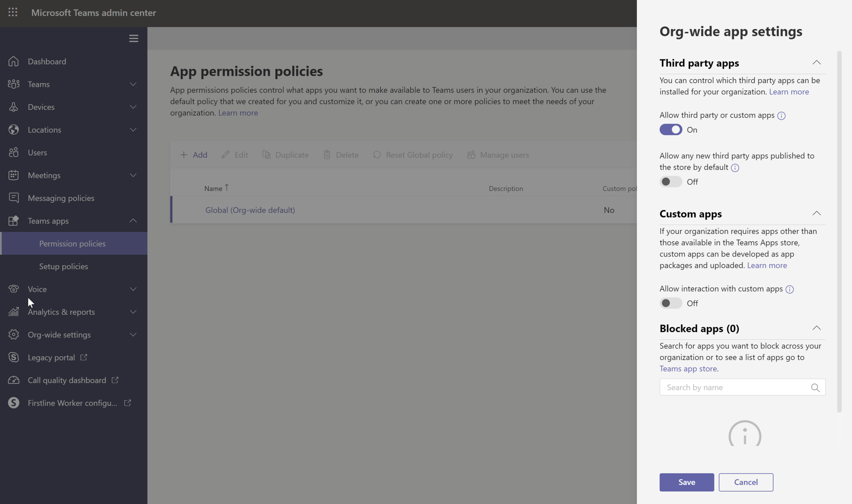Viewport: 852px width, 504px height.
Task: Collapse the Custom apps section
Action: 816,213
